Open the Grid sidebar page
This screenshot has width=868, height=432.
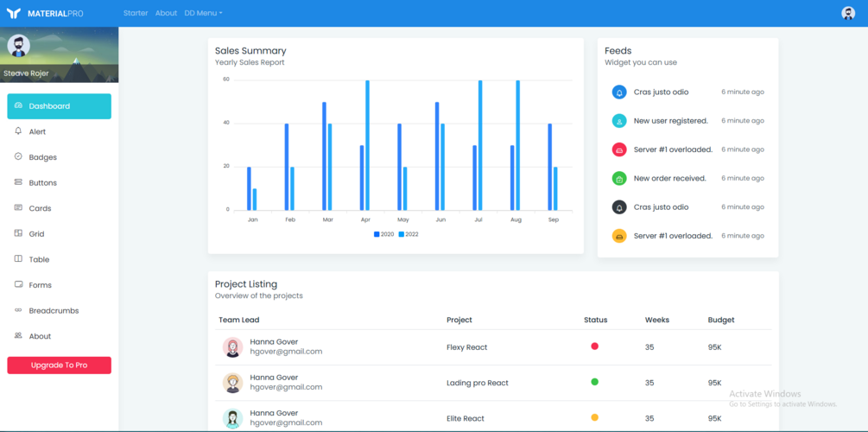(x=60, y=234)
